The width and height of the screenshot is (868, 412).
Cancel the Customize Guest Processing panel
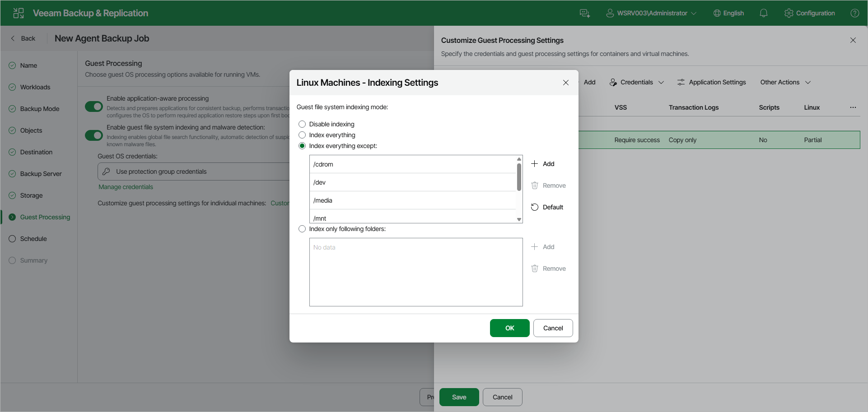[x=503, y=397]
